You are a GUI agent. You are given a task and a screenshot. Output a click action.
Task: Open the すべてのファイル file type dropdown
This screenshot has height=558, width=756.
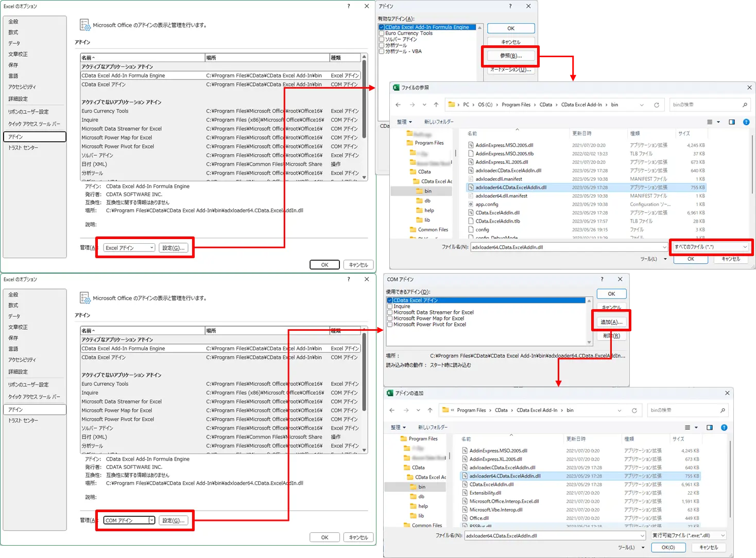click(711, 247)
